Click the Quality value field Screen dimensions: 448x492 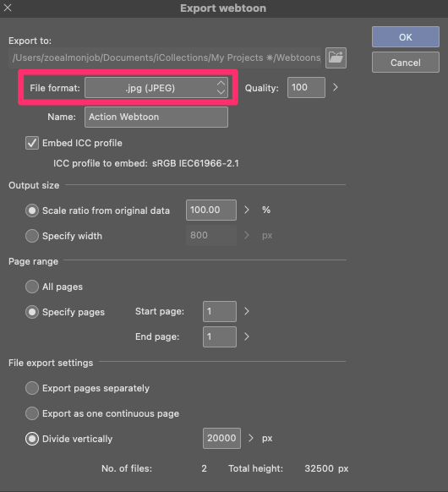pyautogui.click(x=306, y=87)
